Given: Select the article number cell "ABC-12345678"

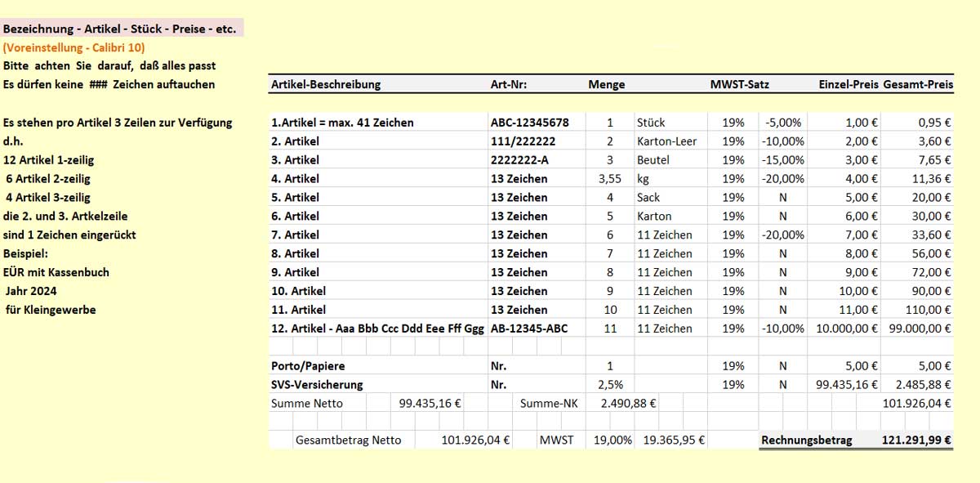Looking at the screenshot, I should point(527,123).
